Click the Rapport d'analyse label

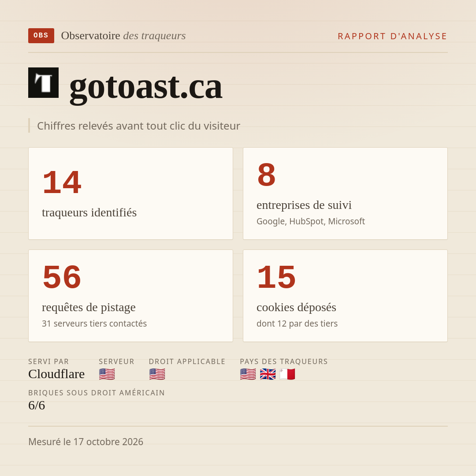pyautogui.click(x=393, y=36)
